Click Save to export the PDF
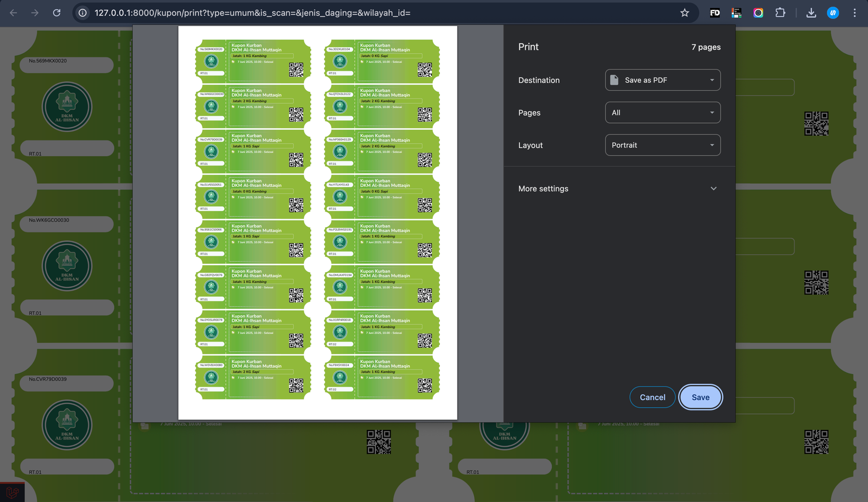 coord(700,397)
